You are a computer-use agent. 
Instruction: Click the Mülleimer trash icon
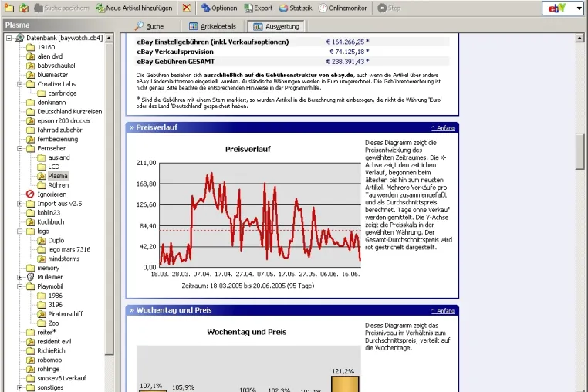pyautogui.click(x=31, y=277)
